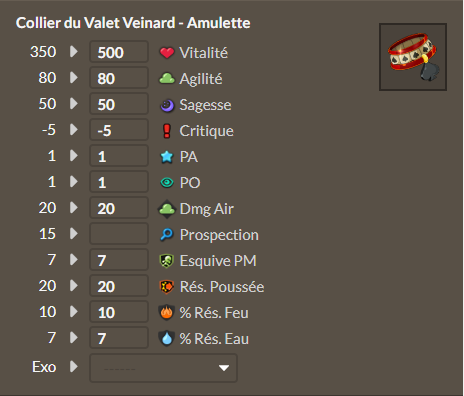Apply max value arrow for Prospection 15

(74, 233)
